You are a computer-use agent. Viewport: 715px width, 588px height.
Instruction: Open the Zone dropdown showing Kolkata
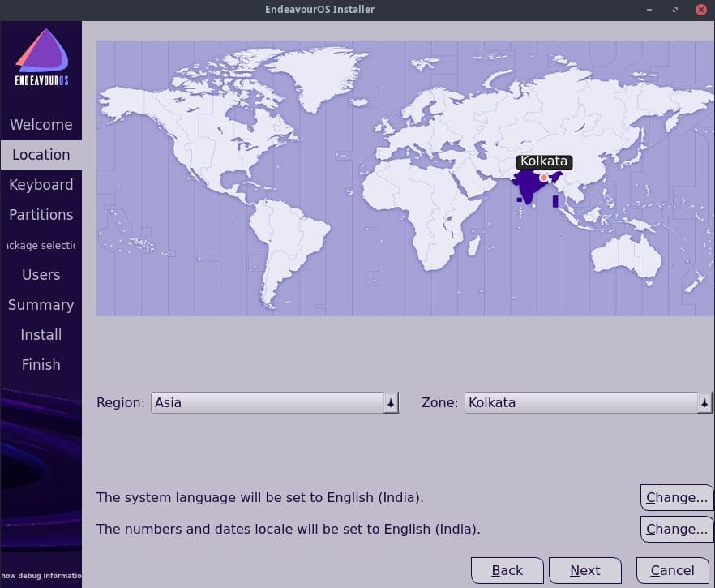point(589,403)
